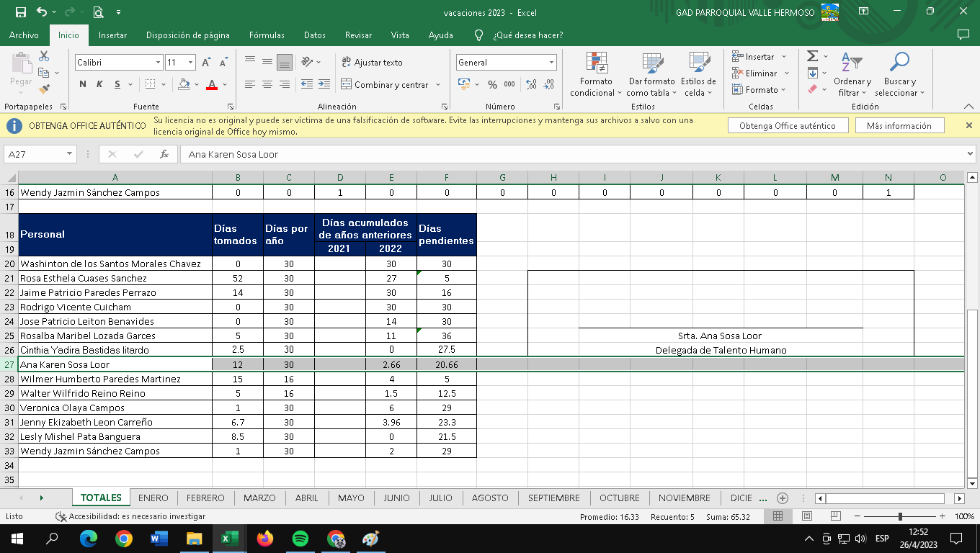Switch to the MARZO sheet tab
The width and height of the screenshot is (980, 553).
pos(259,498)
